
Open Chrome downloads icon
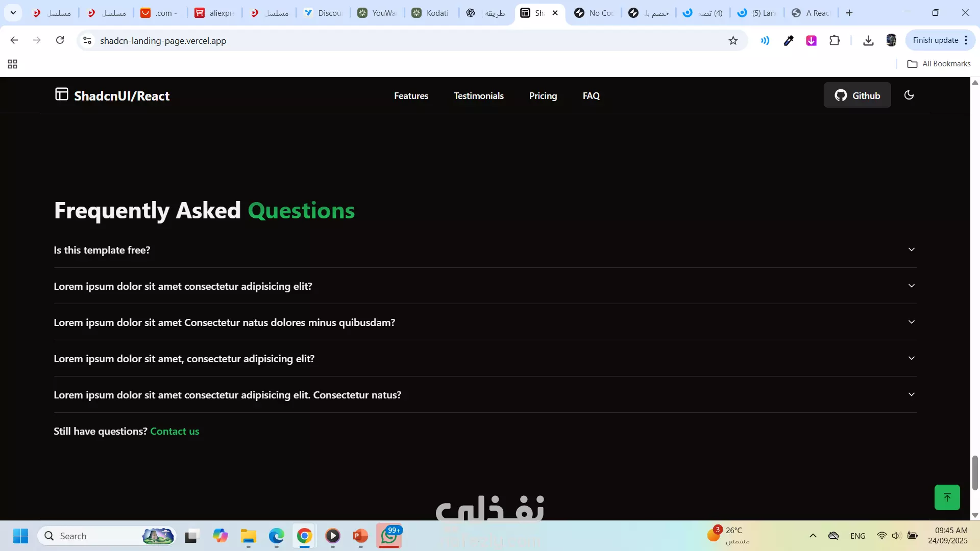click(x=868, y=41)
